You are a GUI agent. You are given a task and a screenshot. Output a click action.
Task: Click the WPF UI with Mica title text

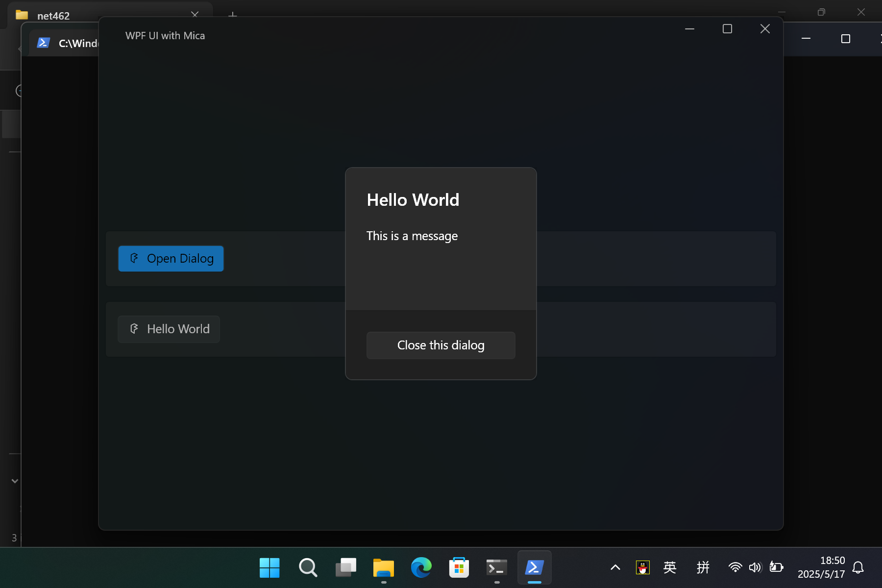click(165, 36)
